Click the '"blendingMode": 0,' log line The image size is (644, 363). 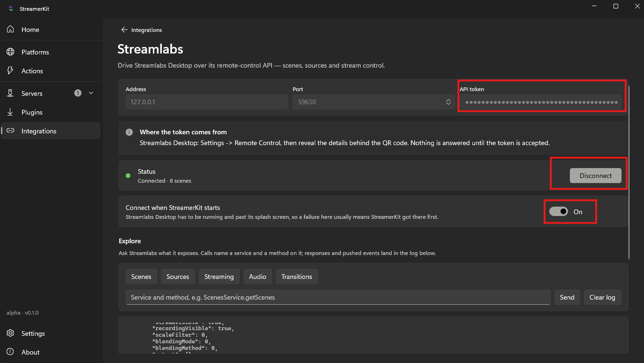pos(182,341)
